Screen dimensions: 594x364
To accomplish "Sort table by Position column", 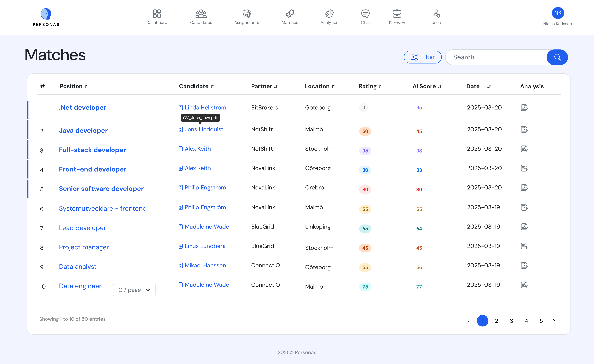I will tap(86, 86).
